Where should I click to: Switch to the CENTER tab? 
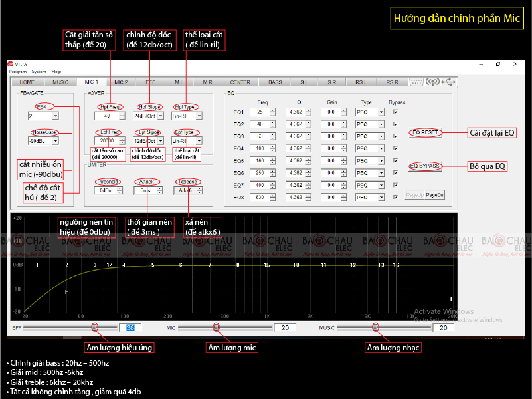240,82
